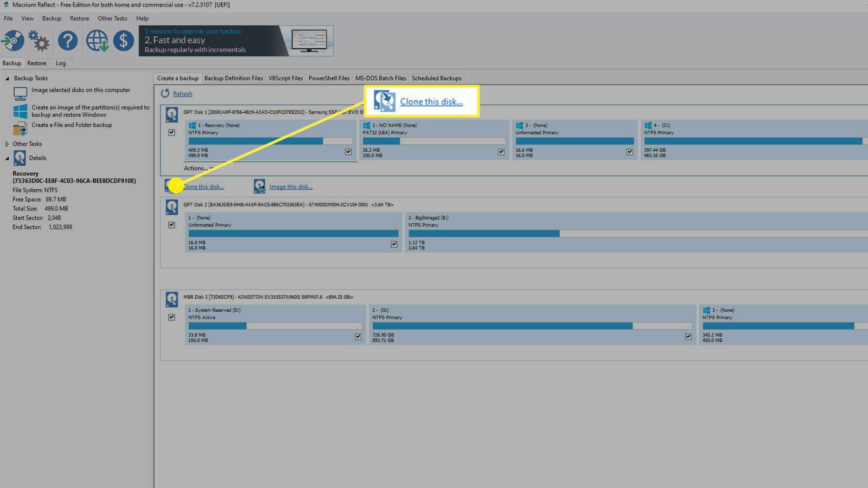Viewport: 868px width, 488px height.
Task: Uncheck Disk 1 unformatted partition 3 checkbox
Action: pos(630,152)
